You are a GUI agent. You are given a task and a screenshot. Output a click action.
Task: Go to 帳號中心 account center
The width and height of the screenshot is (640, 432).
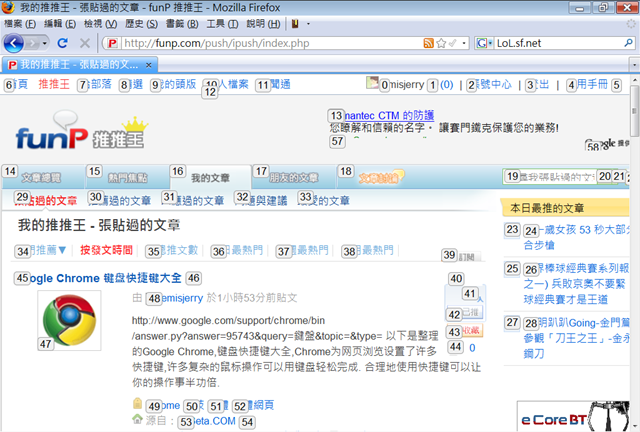coord(489,85)
